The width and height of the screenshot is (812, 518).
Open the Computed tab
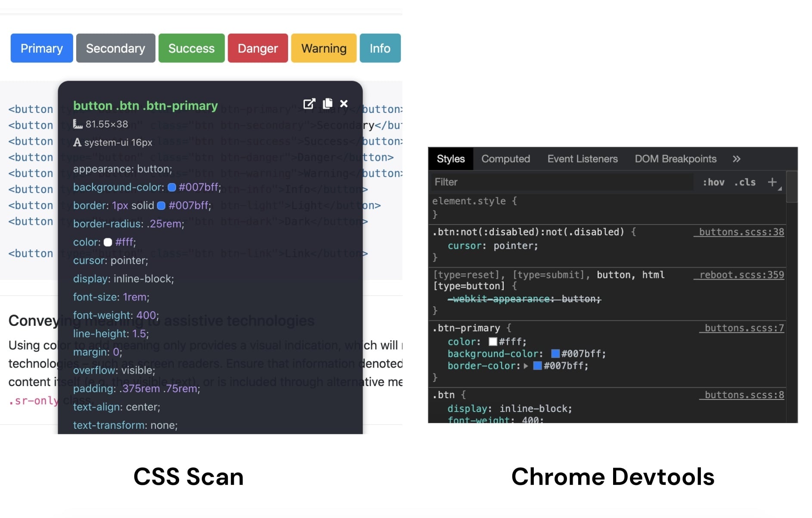[x=505, y=159]
